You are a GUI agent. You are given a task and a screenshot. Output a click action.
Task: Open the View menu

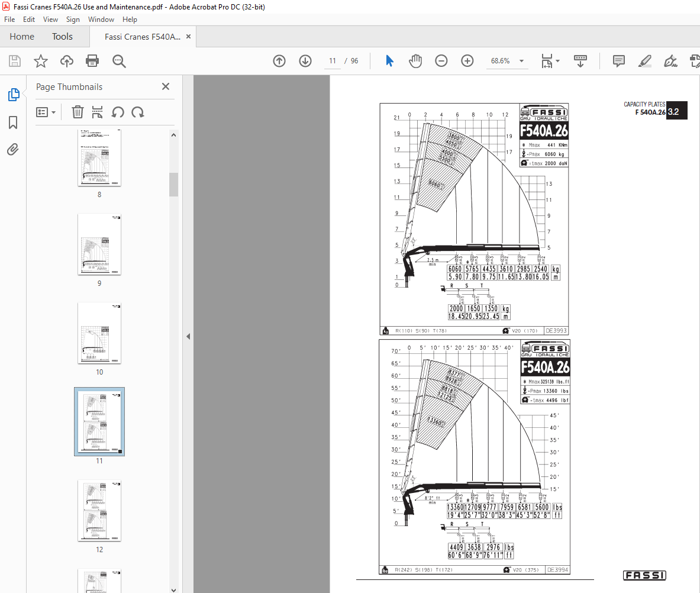click(50, 19)
